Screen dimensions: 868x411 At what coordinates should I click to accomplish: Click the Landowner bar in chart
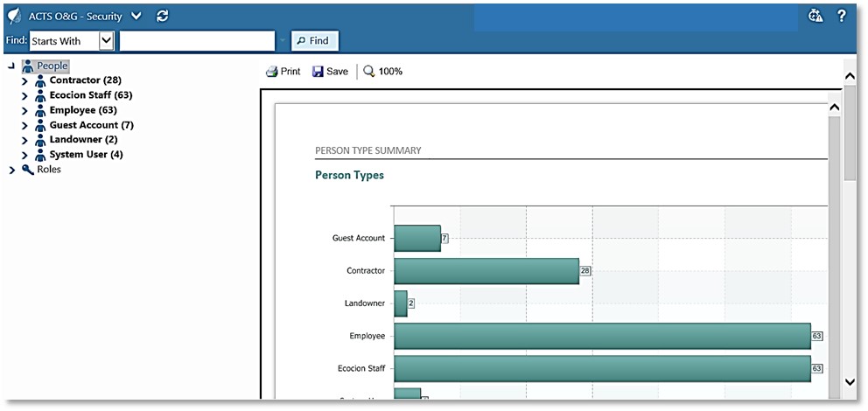401,303
